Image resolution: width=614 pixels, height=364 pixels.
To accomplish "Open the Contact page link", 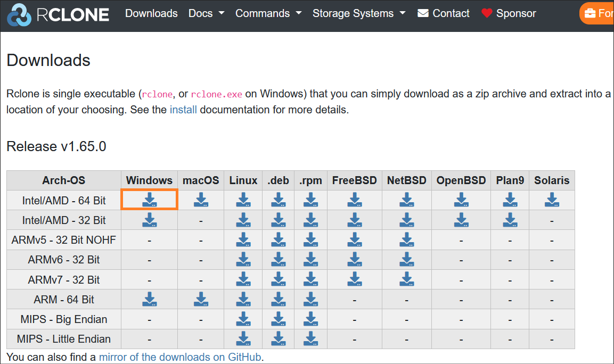I will (443, 13).
